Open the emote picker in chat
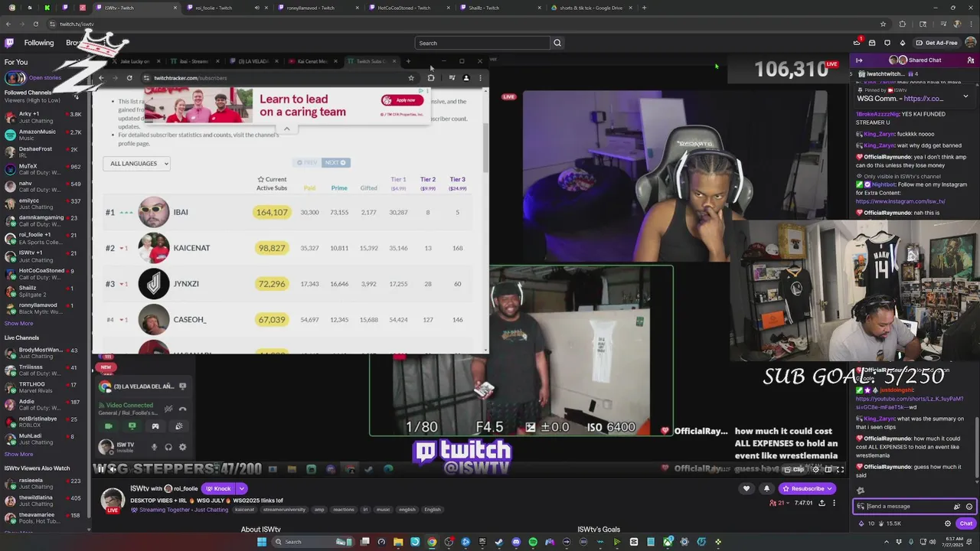 point(969,506)
